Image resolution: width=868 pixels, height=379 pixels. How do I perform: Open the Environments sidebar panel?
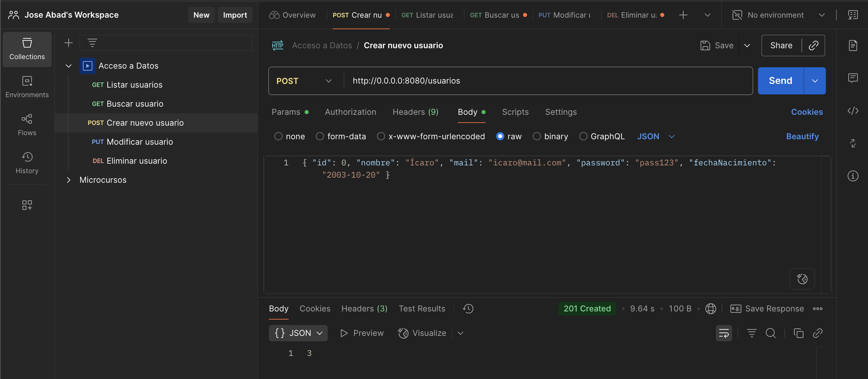click(x=27, y=87)
